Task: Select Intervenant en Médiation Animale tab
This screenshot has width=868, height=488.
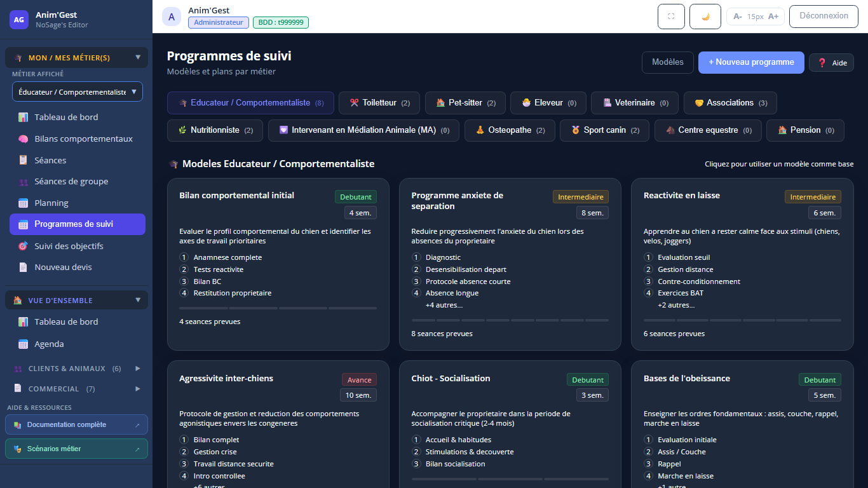Action: coord(364,130)
